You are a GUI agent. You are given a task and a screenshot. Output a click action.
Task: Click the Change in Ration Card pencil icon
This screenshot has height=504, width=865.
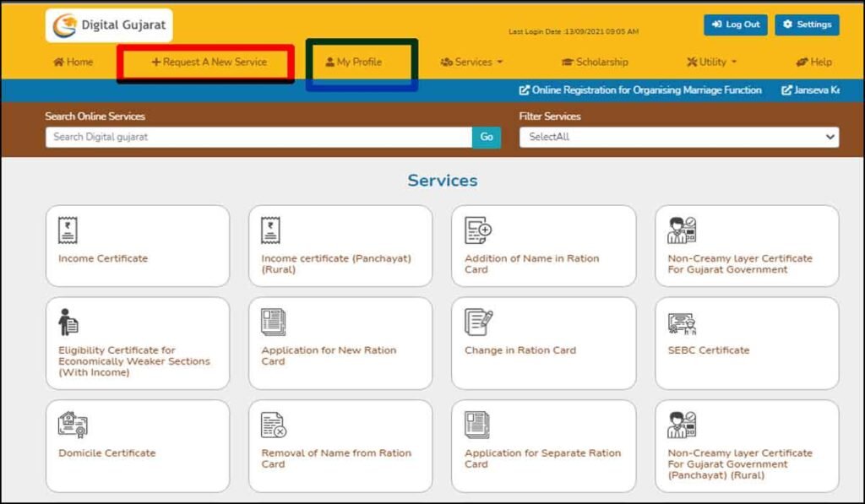[x=478, y=322]
